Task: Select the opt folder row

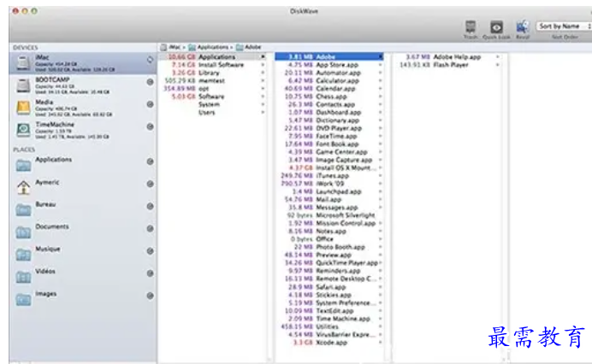Action: [212, 89]
